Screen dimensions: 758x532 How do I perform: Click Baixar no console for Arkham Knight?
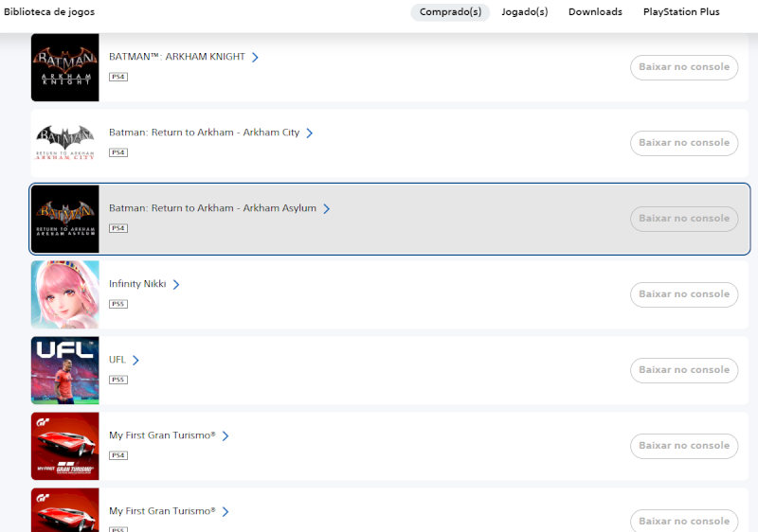click(x=684, y=67)
